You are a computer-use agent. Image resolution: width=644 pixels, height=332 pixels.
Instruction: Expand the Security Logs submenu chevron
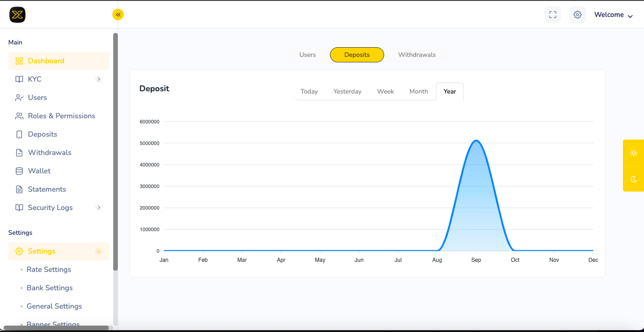(99, 208)
